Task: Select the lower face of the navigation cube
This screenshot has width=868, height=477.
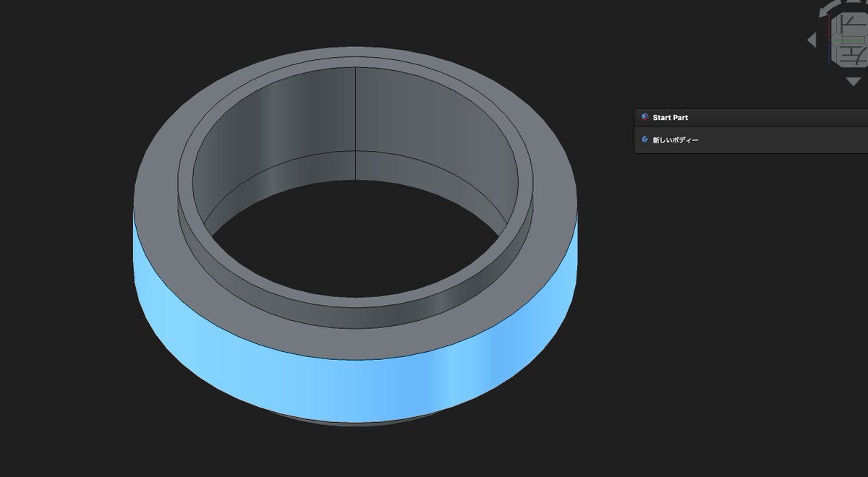Action: click(852, 56)
